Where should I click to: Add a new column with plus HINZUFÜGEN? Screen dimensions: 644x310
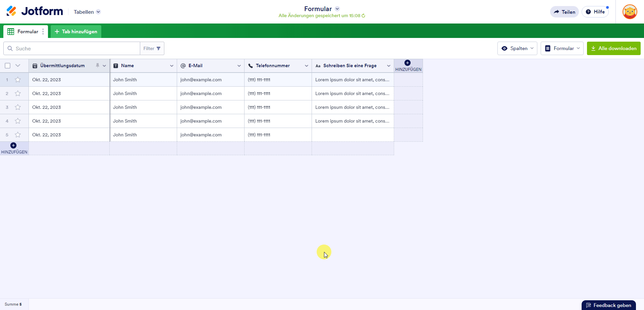tap(408, 65)
